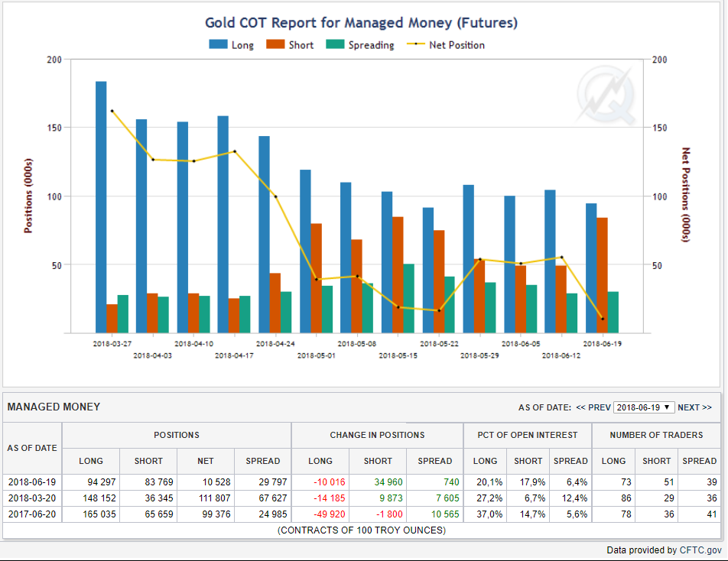Click the 2017-06-20 row date cell
728x561 pixels.
[32, 514]
